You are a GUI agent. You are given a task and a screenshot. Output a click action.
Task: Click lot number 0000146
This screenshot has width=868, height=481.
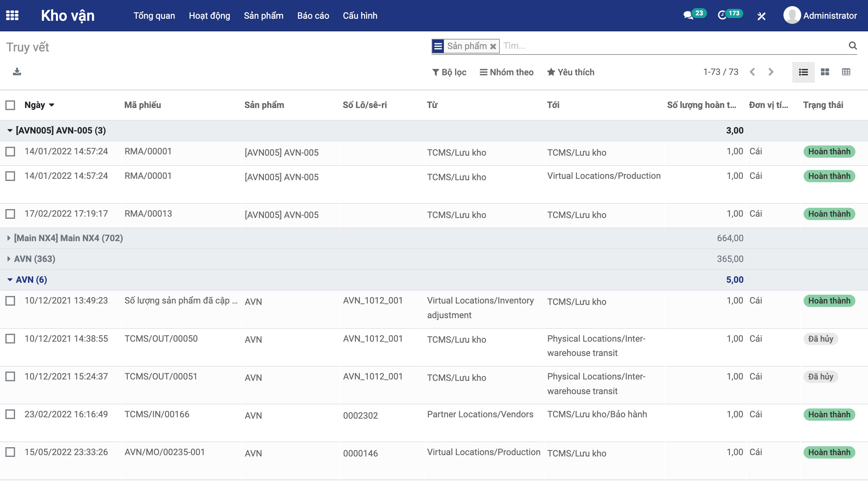pyautogui.click(x=360, y=453)
